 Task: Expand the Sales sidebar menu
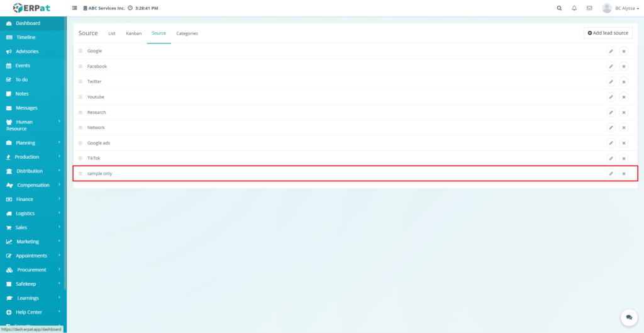click(x=33, y=227)
